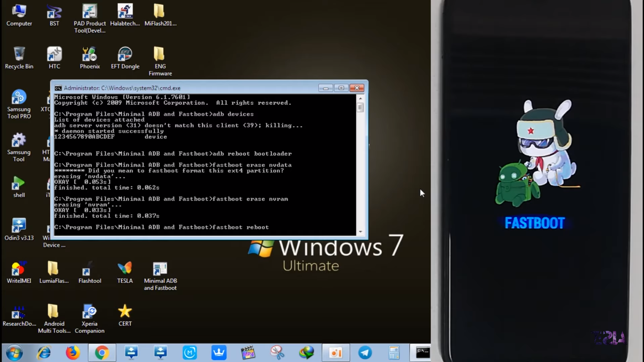Screen dimensions: 644x362
Task: Open the WriteIMEI shortcut
Action: pyautogui.click(x=19, y=272)
